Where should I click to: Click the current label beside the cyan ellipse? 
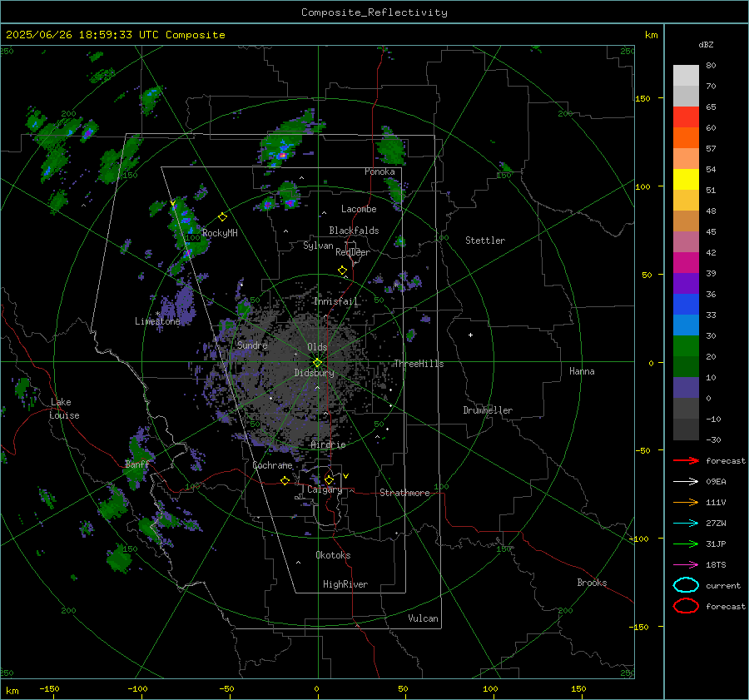tap(723, 585)
